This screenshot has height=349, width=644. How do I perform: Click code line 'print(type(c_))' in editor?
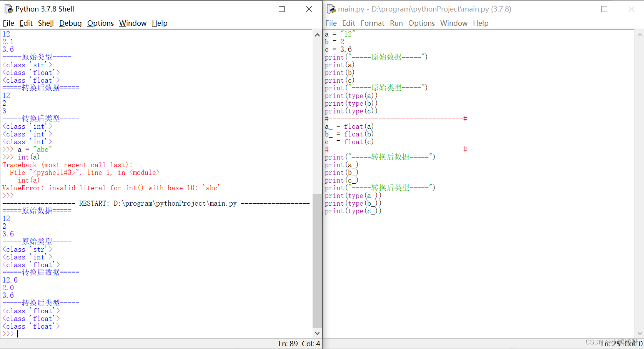pos(353,211)
